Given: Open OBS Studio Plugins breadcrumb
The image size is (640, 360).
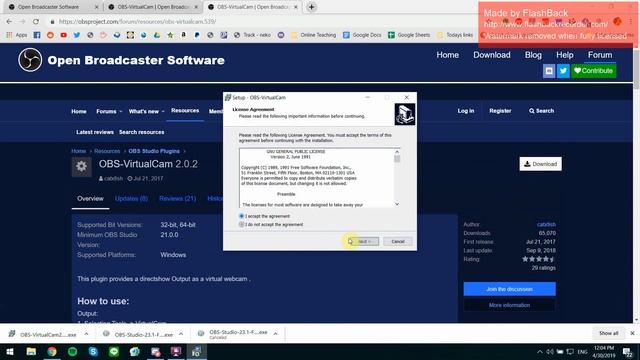Looking at the screenshot, I should (154, 151).
